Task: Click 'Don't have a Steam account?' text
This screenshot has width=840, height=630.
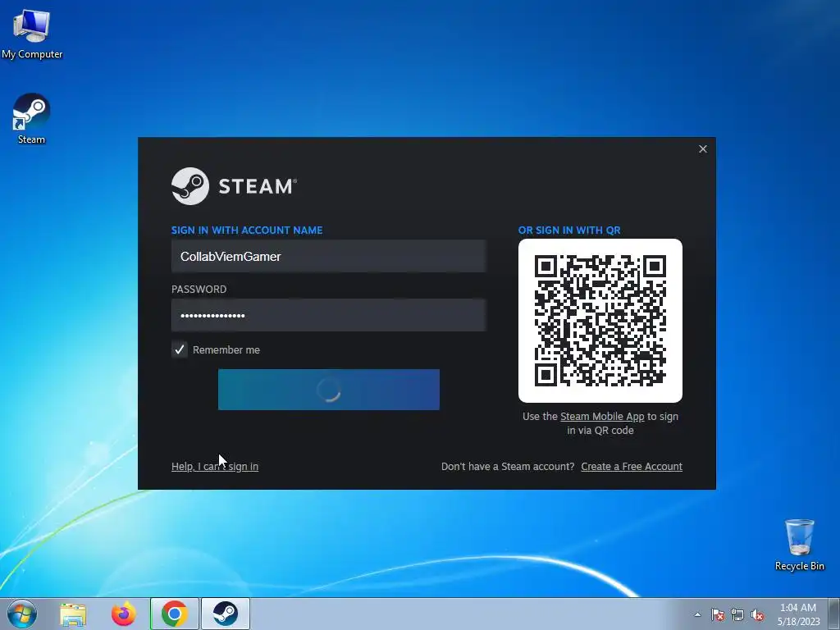Action: click(x=507, y=467)
